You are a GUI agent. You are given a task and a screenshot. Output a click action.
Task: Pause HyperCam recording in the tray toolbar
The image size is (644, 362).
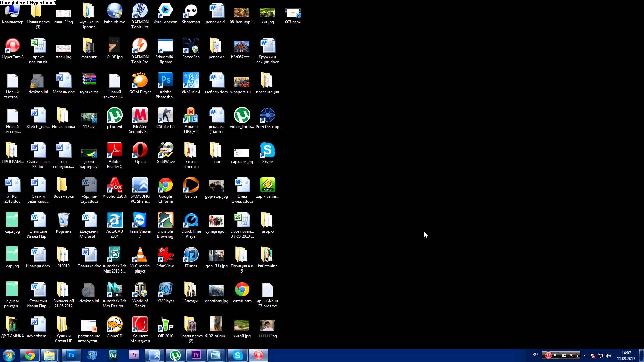click(x=548, y=355)
